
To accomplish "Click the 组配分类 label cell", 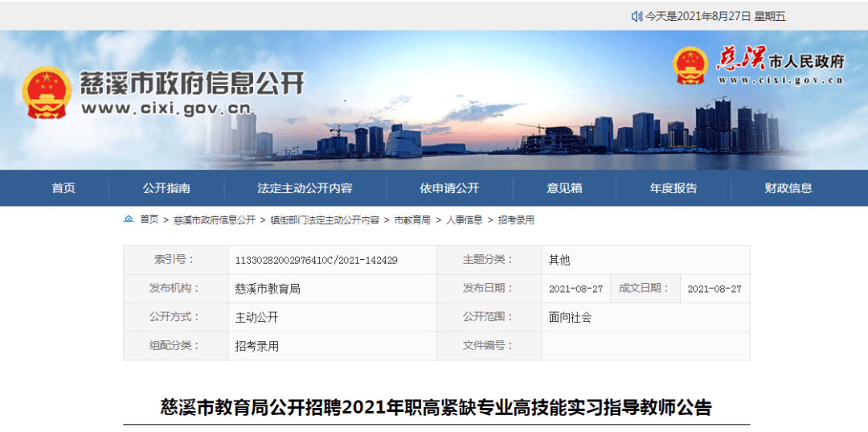I will pos(176,346).
